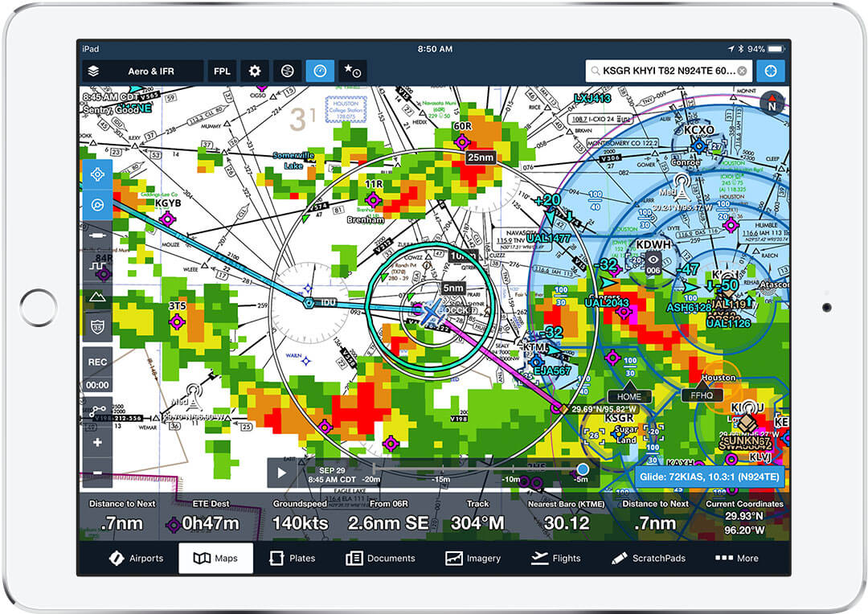Open favorites and recents star-clock icon

[352, 71]
